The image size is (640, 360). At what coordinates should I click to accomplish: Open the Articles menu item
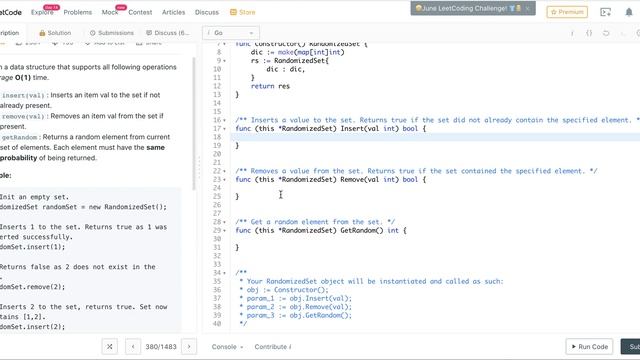click(173, 12)
